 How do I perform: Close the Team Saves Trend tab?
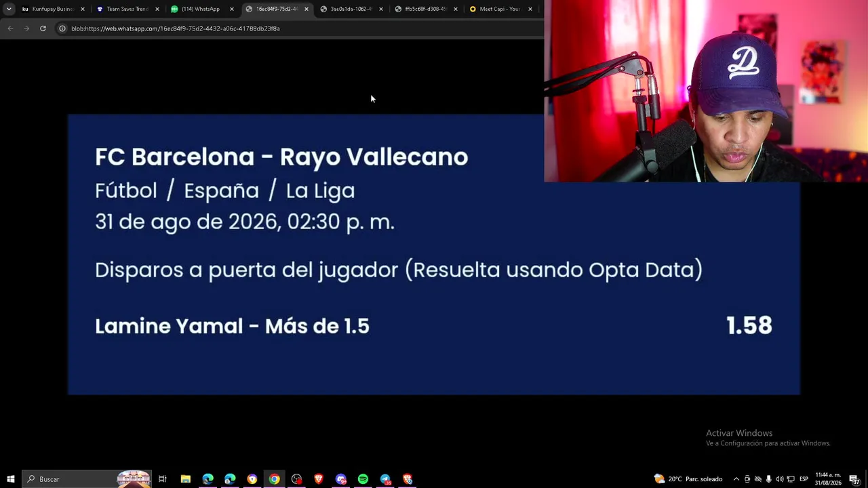coord(157,9)
